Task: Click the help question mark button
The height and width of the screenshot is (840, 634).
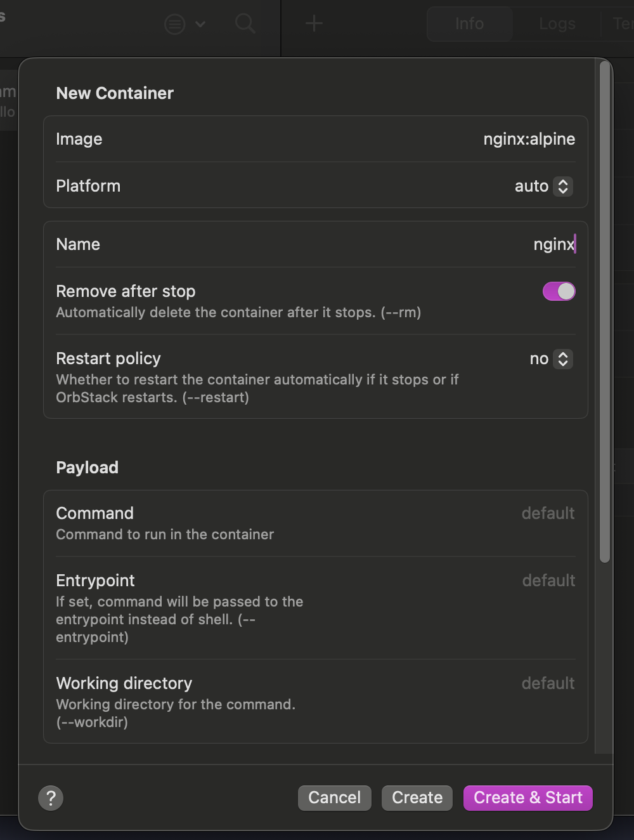Action: (51, 797)
